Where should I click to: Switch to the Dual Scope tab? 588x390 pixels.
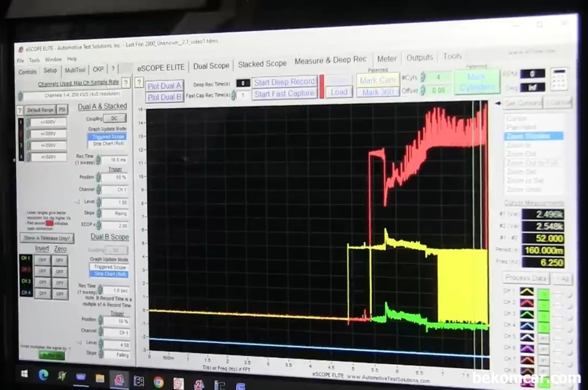click(x=211, y=66)
